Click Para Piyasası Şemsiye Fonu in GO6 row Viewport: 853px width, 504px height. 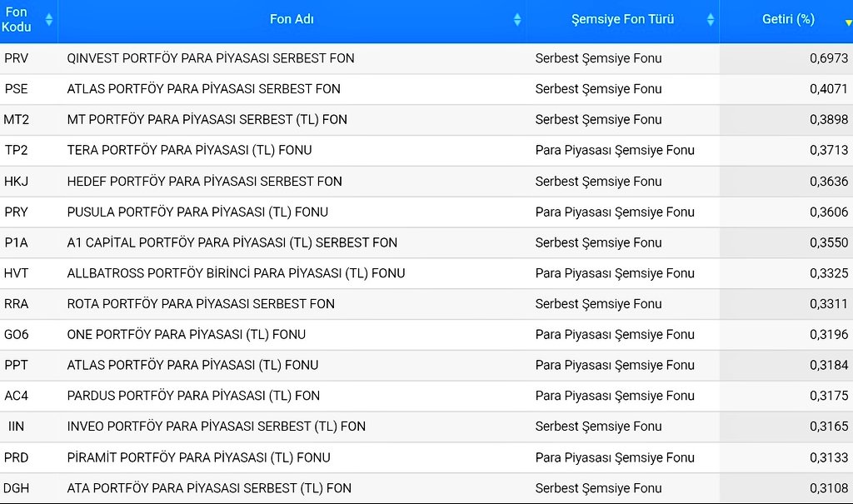(615, 335)
